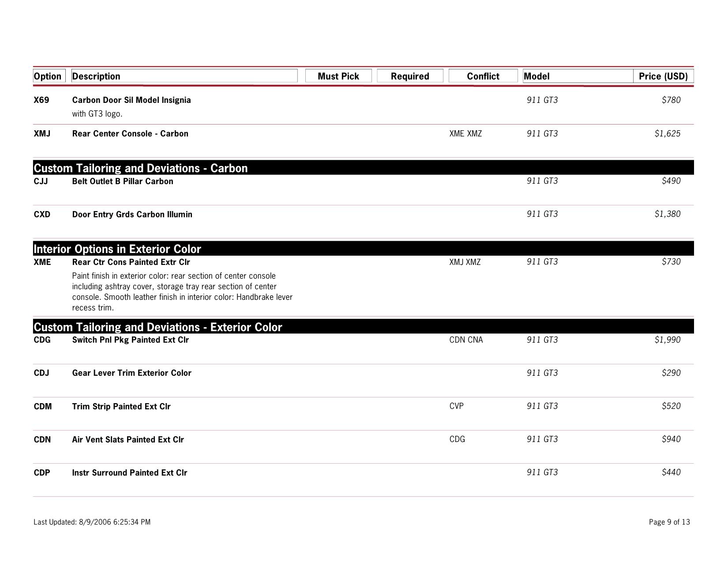
Task: Click the Page 9 of 13 footer text
Action: tap(669, 522)
